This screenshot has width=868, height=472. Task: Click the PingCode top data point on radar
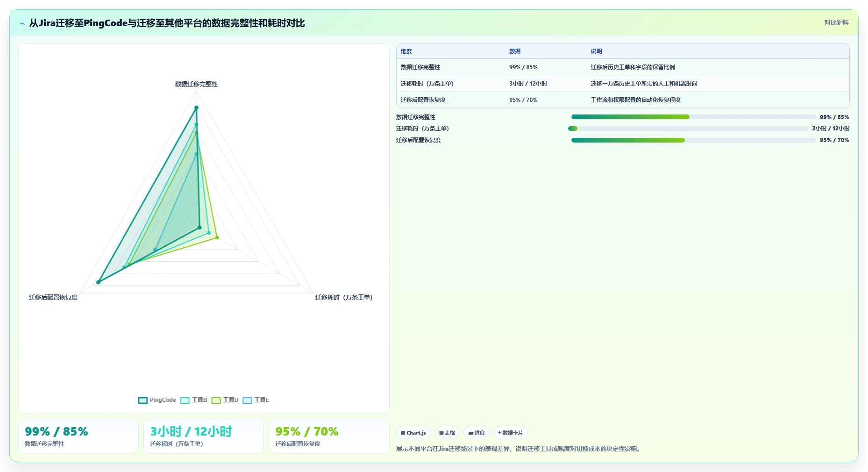point(196,108)
